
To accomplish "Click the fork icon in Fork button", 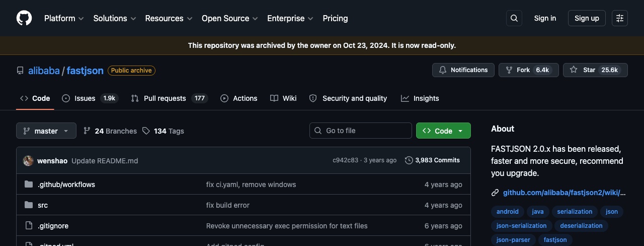I will click(x=509, y=70).
